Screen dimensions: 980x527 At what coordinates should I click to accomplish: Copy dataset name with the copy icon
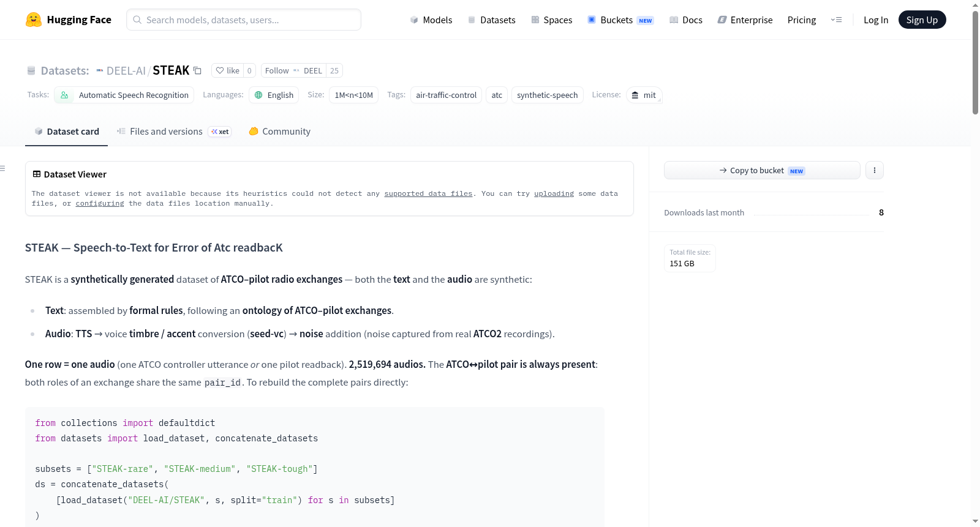(x=197, y=70)
